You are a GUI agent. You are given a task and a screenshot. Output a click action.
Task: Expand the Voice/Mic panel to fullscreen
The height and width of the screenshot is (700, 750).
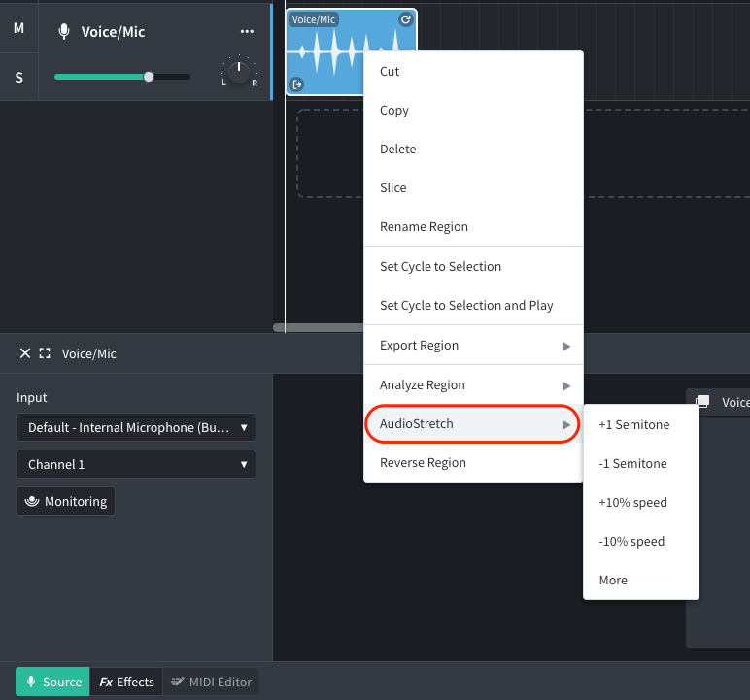pos(45,353)
